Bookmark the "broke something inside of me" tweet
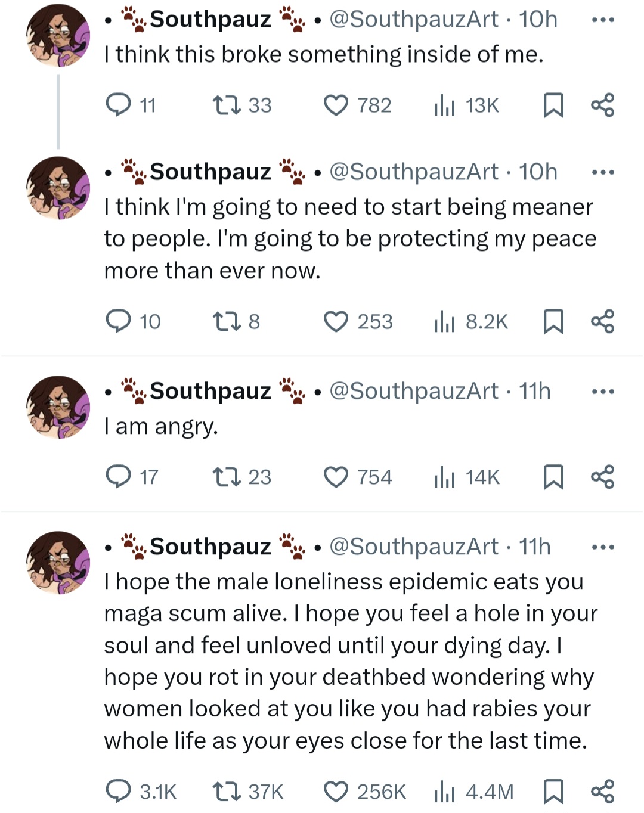 553,106
